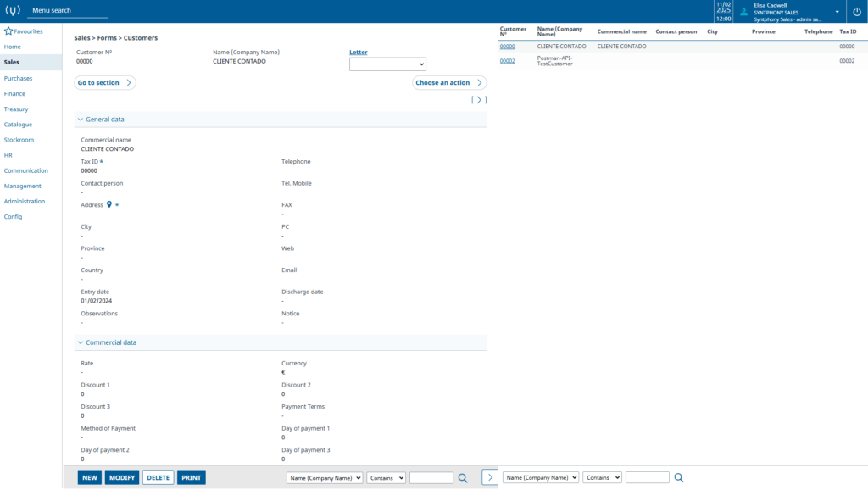The image size is (868, 490).
Task: Sort by Customer Nº column header
Action: coord(513,31)
